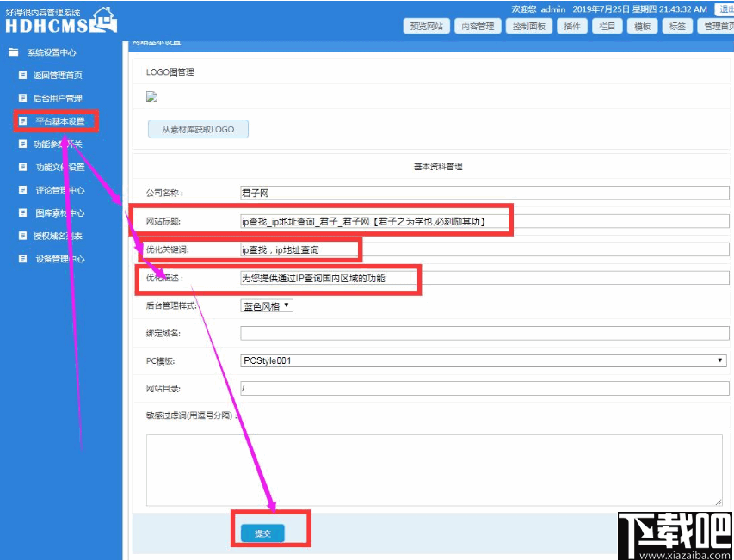Open the 控制面板 top menu
Screen dimensions: 734x560
(529, 26)
